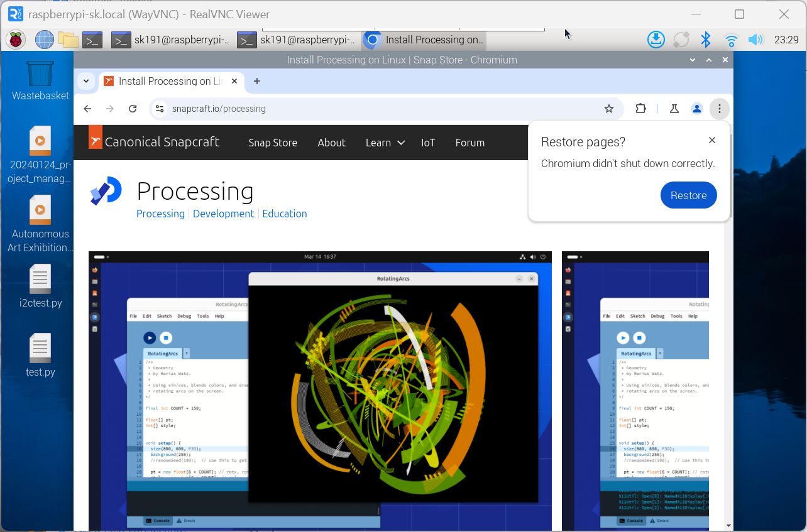
Task: Click the Chromium title bar down-arrow minimize icon
Action: coord(693,60)
